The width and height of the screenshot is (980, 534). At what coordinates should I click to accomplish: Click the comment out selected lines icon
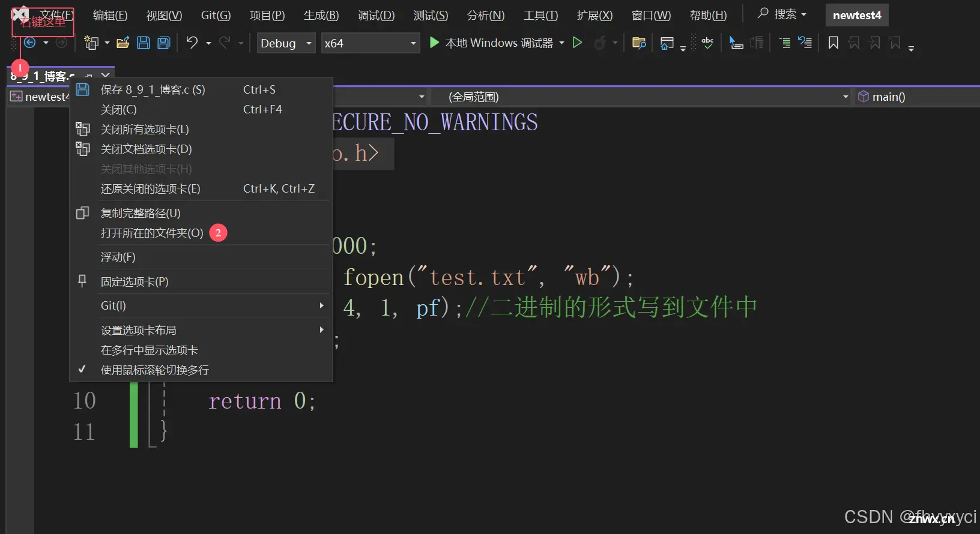coord(785,43)
